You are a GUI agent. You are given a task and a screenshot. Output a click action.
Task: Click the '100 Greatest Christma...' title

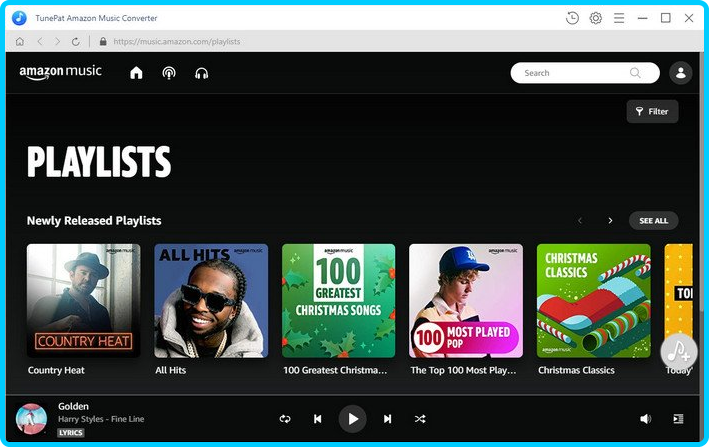coord(335,370)
